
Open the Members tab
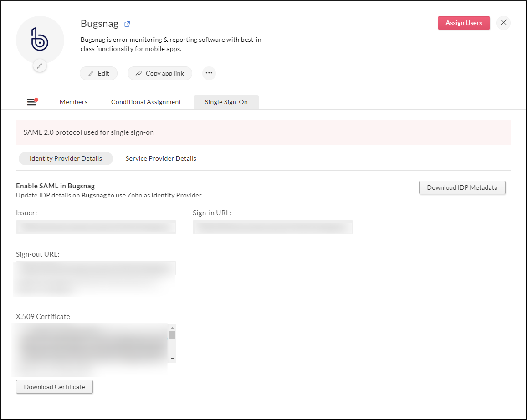click(x=73, y=102)
